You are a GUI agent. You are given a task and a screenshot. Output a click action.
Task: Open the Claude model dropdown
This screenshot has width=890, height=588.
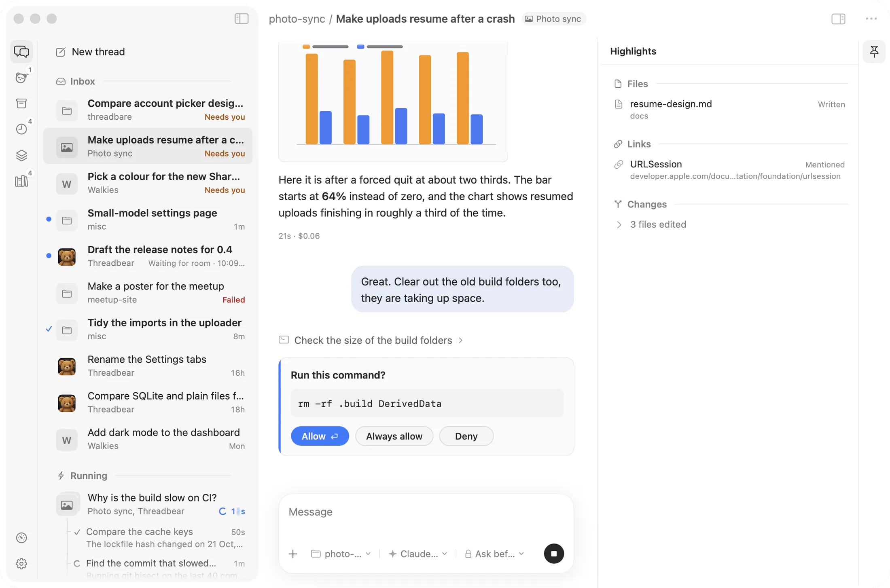(x=417, y=554)
